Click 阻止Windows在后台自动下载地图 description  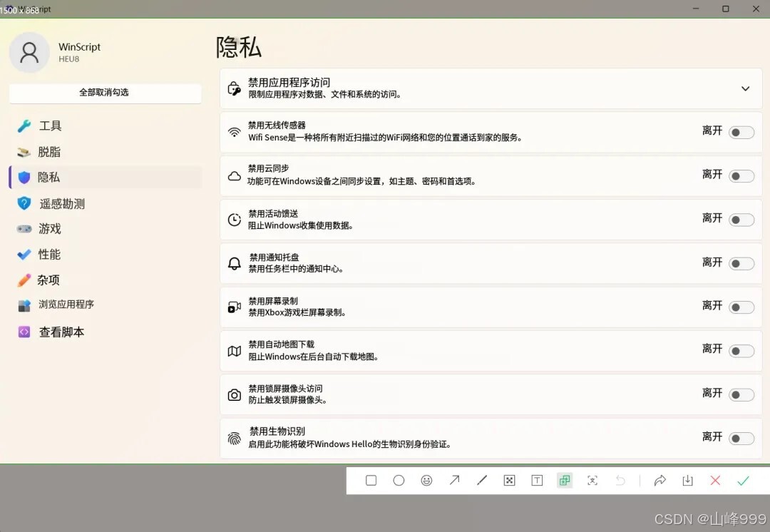(x=314, y=357)
